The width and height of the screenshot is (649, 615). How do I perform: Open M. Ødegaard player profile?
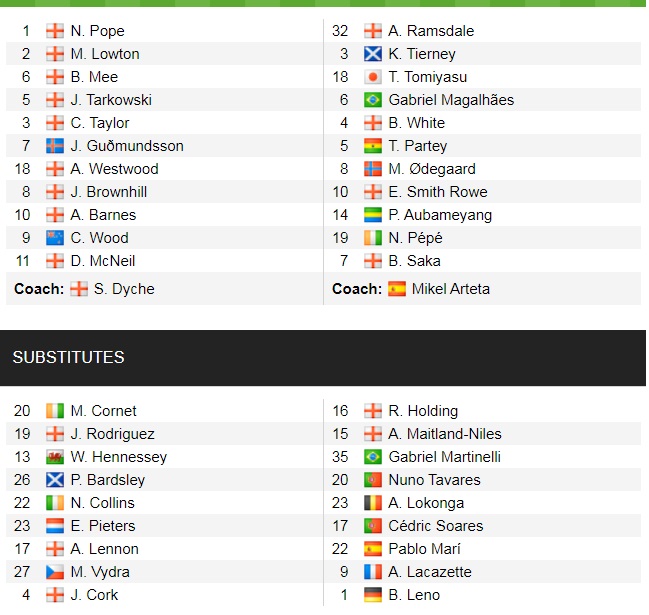click(432, 169)
